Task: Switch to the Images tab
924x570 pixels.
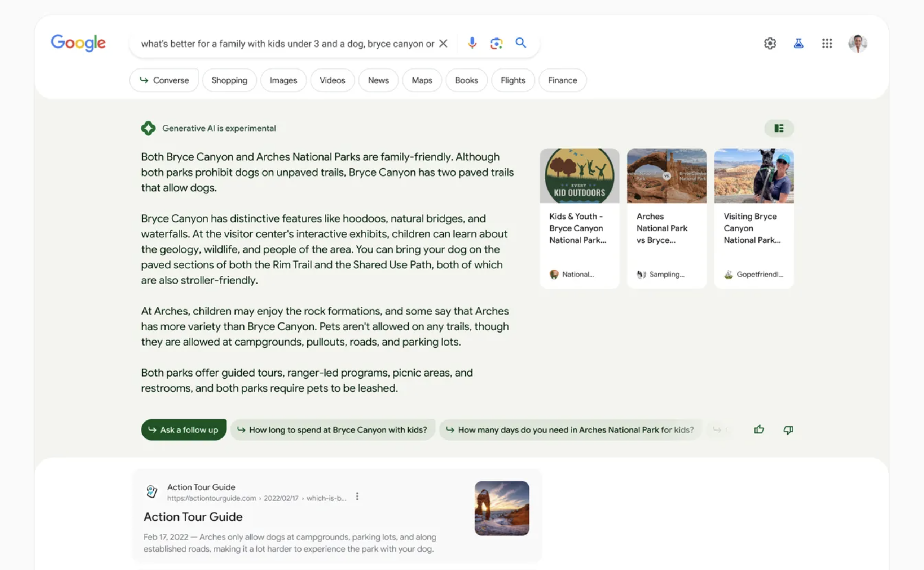Action: tap(283, 80)
